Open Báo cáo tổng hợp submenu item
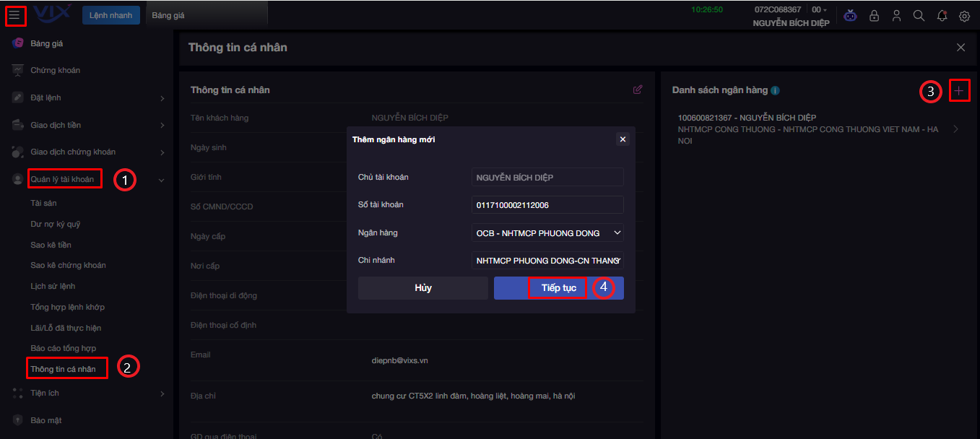The width and height of the screenshot is (980, 439). pos(63,349)
